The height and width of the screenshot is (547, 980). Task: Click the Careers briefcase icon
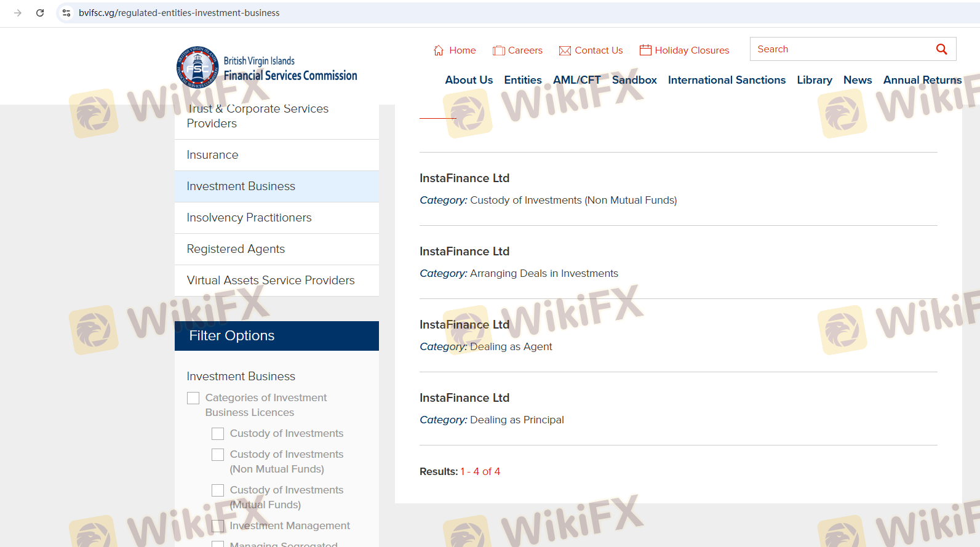[x=499, y=50]
